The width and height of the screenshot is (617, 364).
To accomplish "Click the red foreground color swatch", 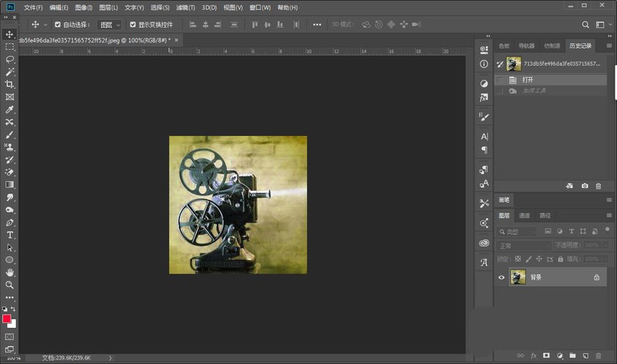I will (x=7, y=318).
